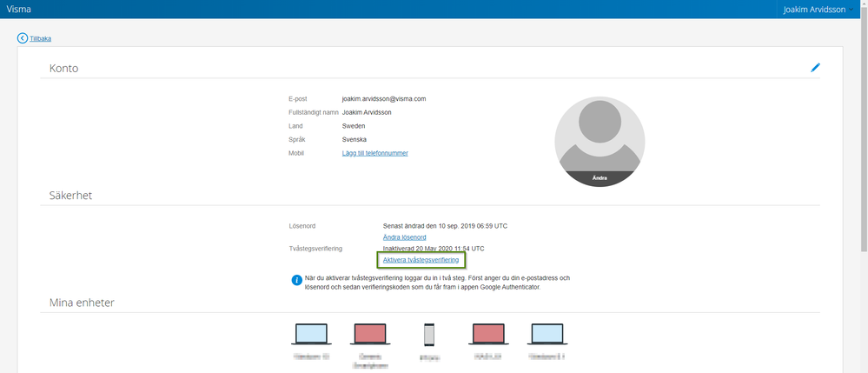
Task: Select the leftmost blue laptop device
Action: pos(311,334)
